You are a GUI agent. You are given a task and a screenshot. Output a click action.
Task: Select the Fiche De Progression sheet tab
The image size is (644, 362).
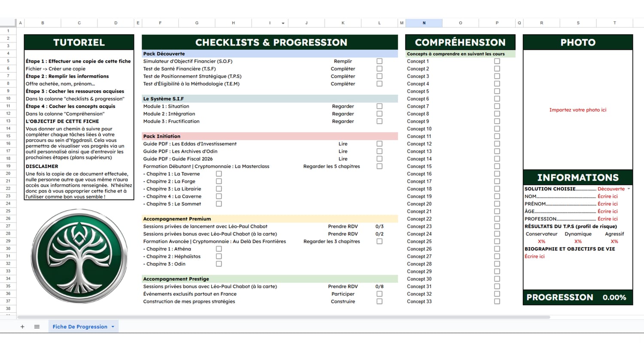click(x=80, y=327)
